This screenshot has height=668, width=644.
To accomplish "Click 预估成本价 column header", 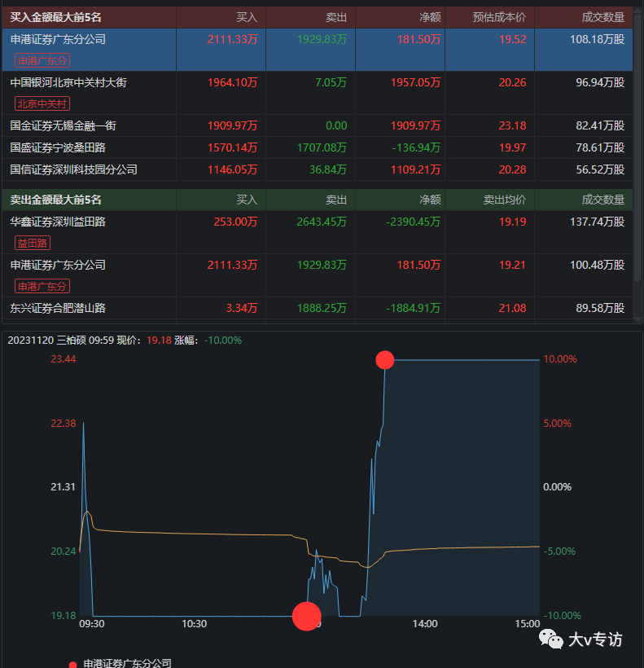I will coord(499,17).
